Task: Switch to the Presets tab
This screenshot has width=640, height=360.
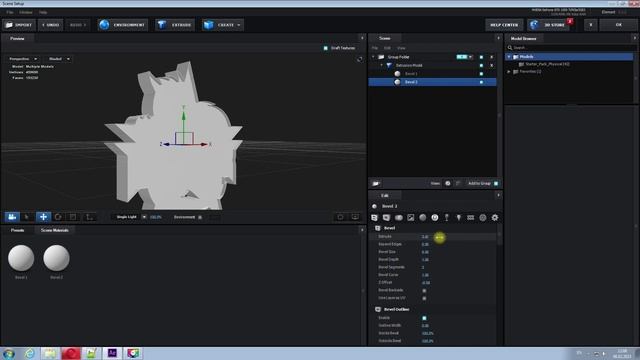Action: [17, 231]
